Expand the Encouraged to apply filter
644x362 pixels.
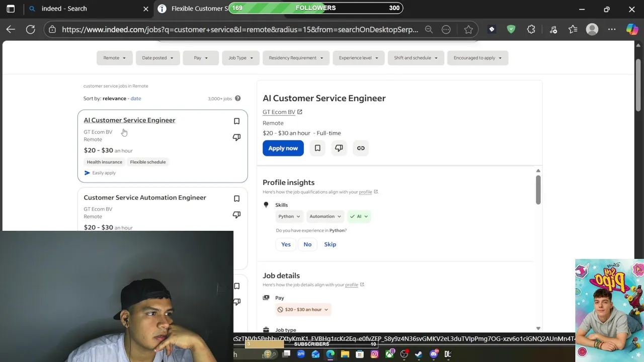click(477, 58)
